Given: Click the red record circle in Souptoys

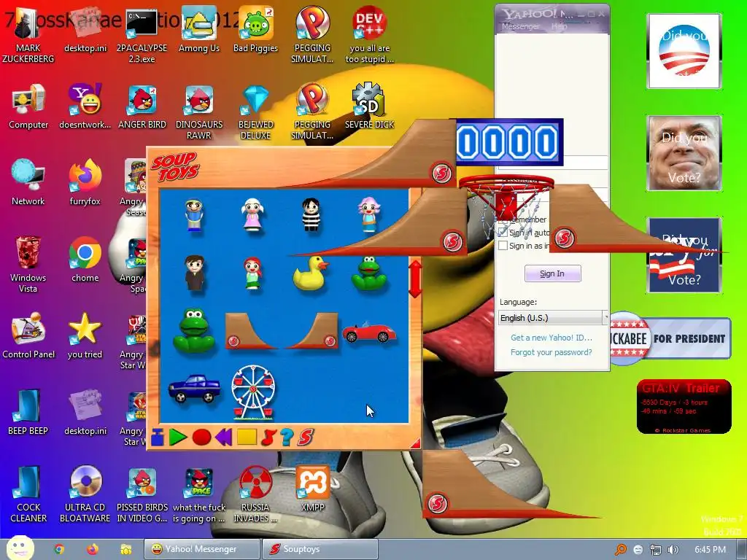Looking at the screenshot, I should coord(201,437).
